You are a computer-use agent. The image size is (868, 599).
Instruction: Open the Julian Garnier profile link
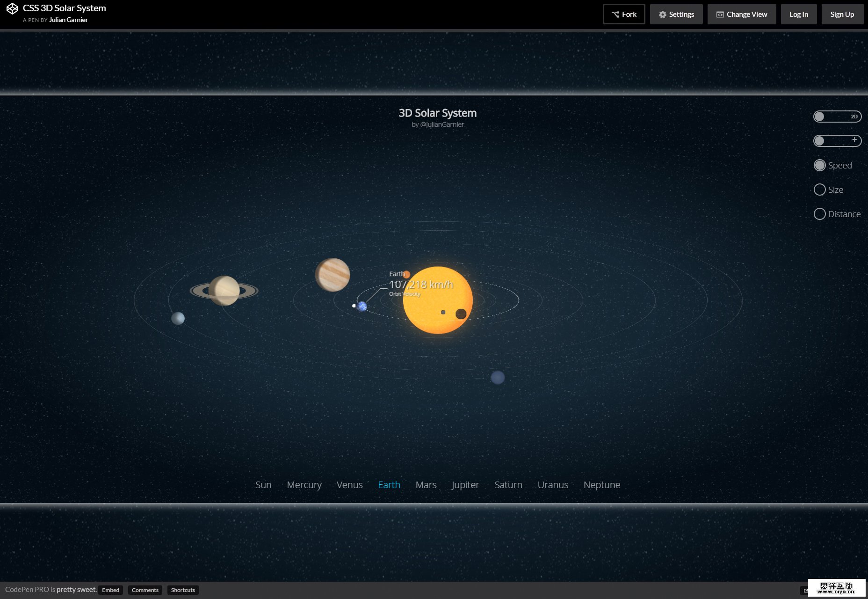tap(69, 20)
